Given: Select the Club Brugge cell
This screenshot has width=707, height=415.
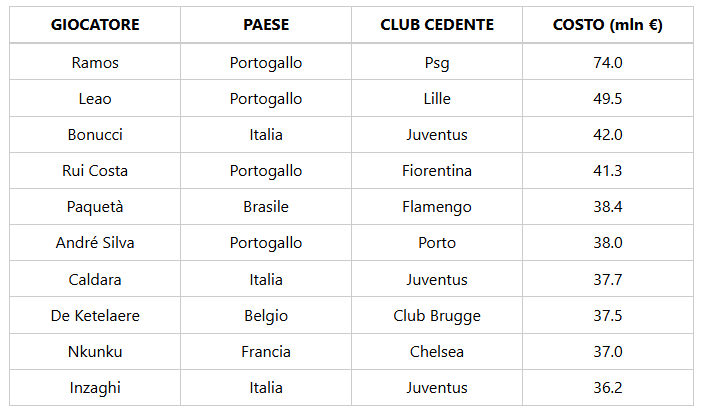Looking at the screenshot, I should 437,315.
